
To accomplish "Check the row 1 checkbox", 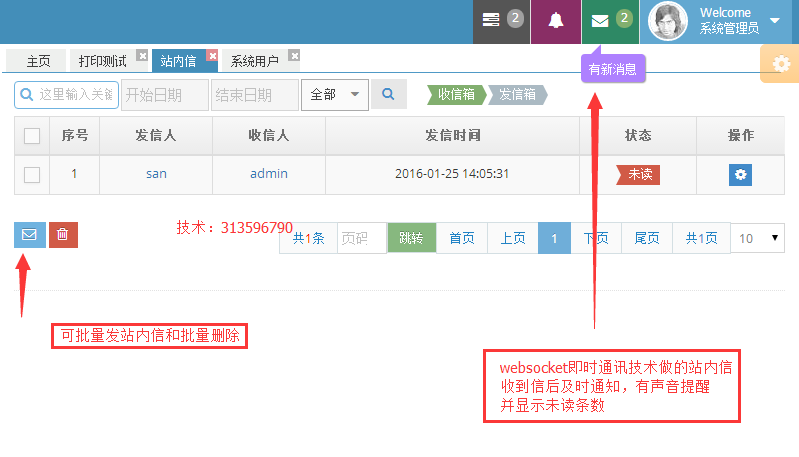I will tap(32, 175).
